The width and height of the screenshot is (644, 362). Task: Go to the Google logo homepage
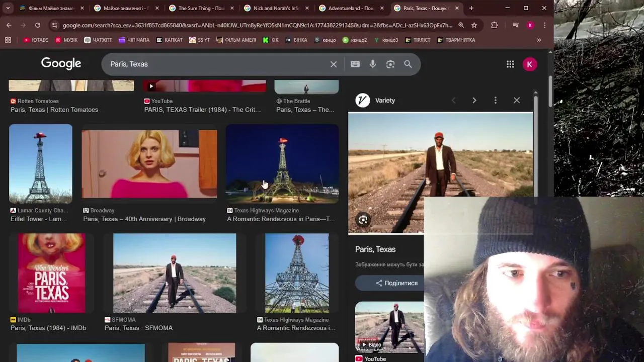61,63
